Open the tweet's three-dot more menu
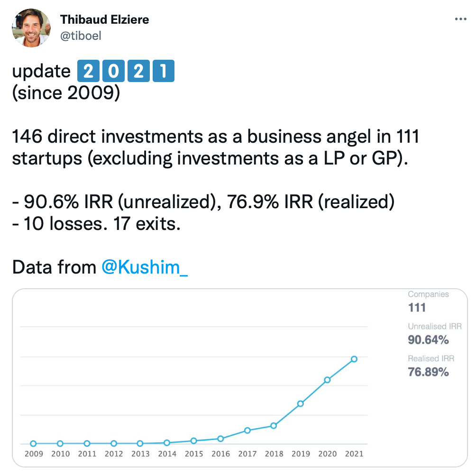Screen dimensions: 476x476 coord(460,19)
